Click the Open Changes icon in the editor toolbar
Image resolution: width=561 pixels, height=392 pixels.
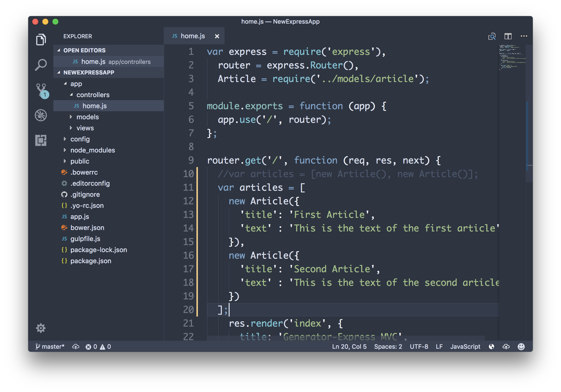492,36
